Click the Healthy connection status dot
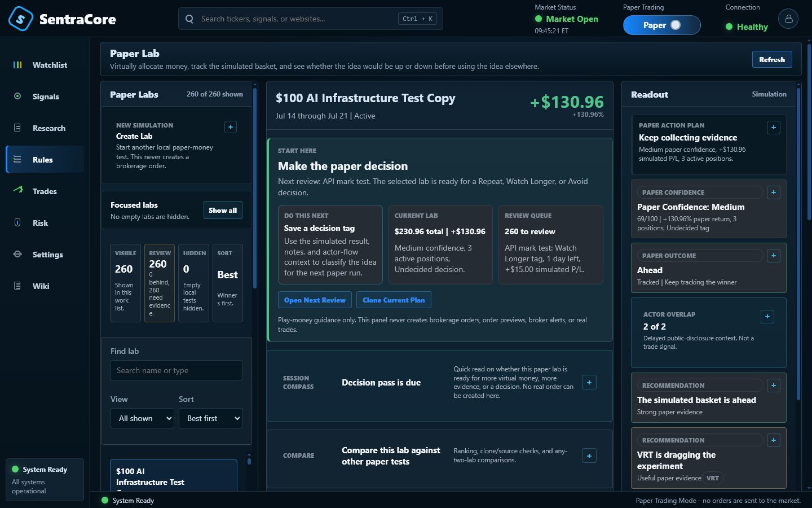 click(729, 27)
